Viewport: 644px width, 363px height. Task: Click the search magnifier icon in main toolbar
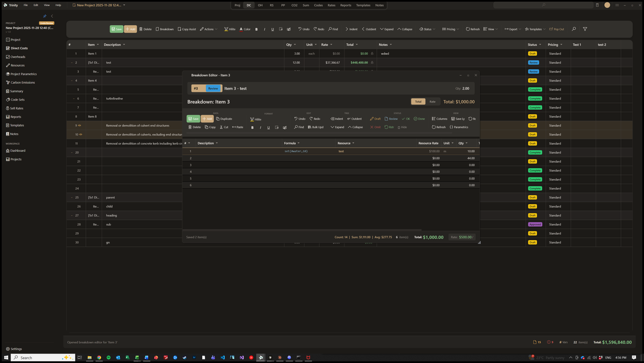[x=574, y=29]
